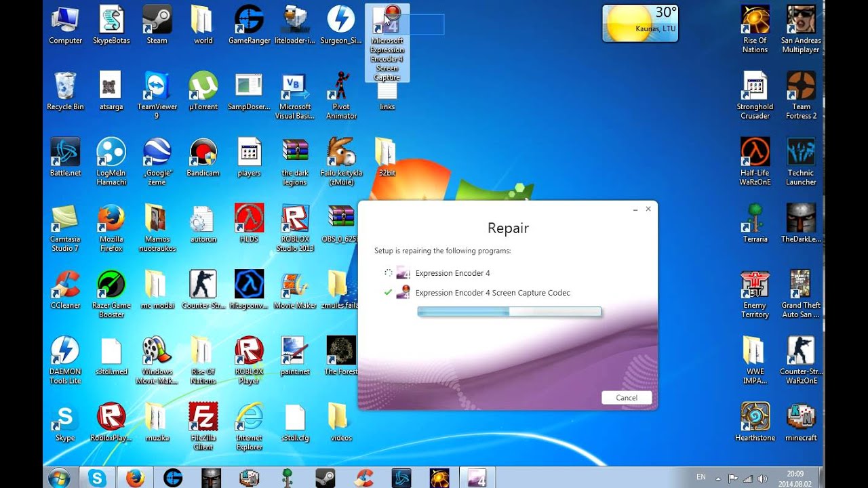
Task: Launch GameRanger desktop shortcut
Action: tap(249, 25)
